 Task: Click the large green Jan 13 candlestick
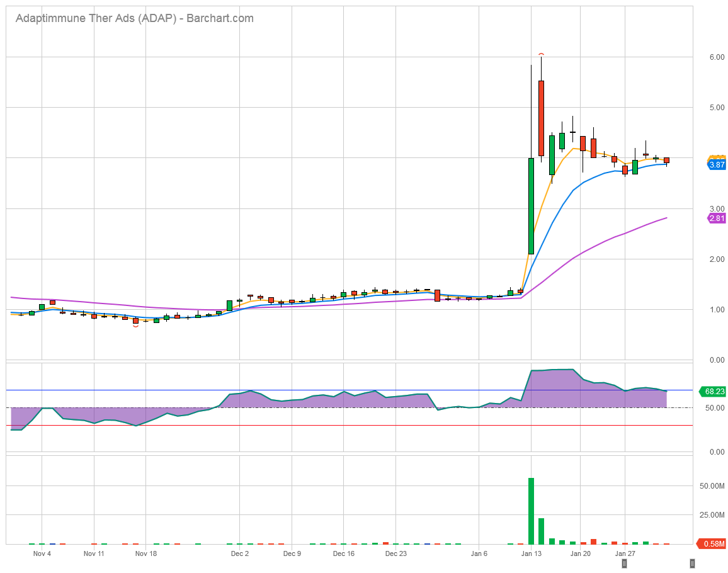tap(531, 206)
